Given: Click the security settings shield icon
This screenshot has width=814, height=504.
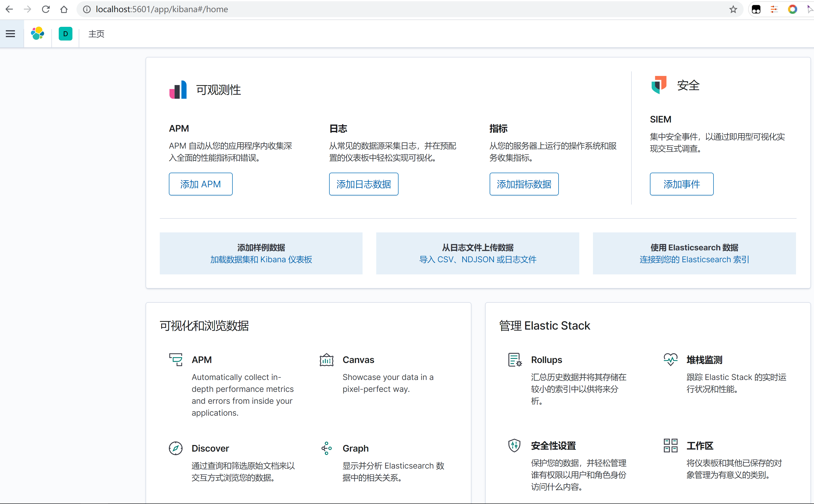Looking at the screenshot, I should (514, 446).
